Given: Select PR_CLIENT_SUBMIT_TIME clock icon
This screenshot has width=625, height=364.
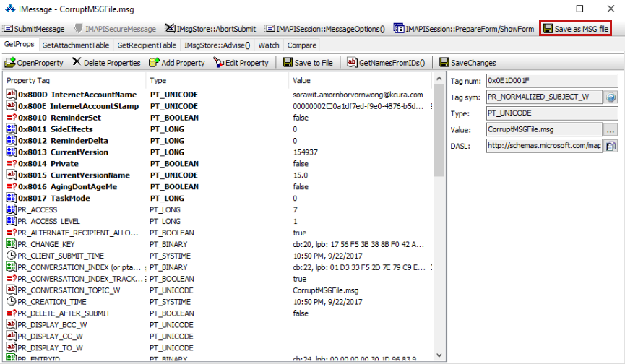Looking at the screenshot, I should click(x=11, y=256).
